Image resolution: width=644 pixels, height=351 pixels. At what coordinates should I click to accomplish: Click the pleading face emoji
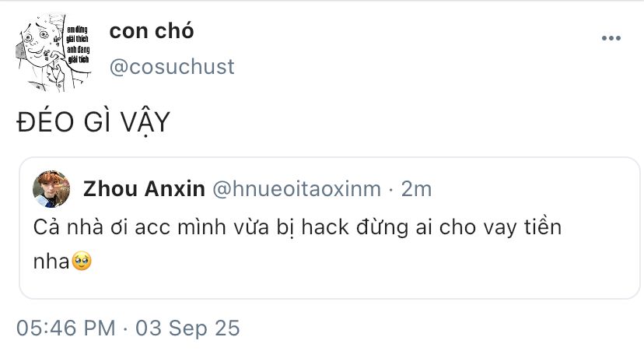(82, 261)
